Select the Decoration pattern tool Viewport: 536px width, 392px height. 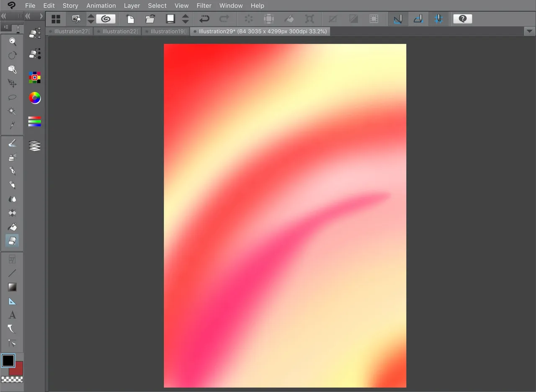pos(13,213)
